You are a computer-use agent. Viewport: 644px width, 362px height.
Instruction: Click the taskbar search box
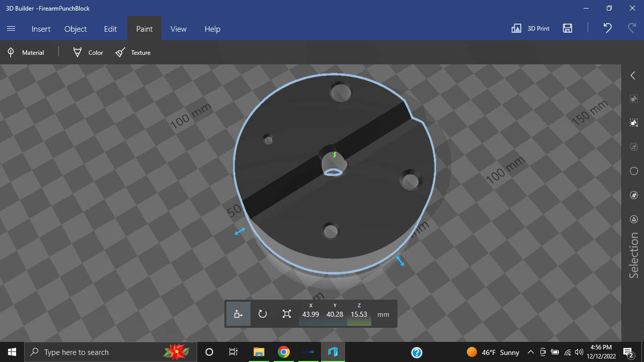111,352
